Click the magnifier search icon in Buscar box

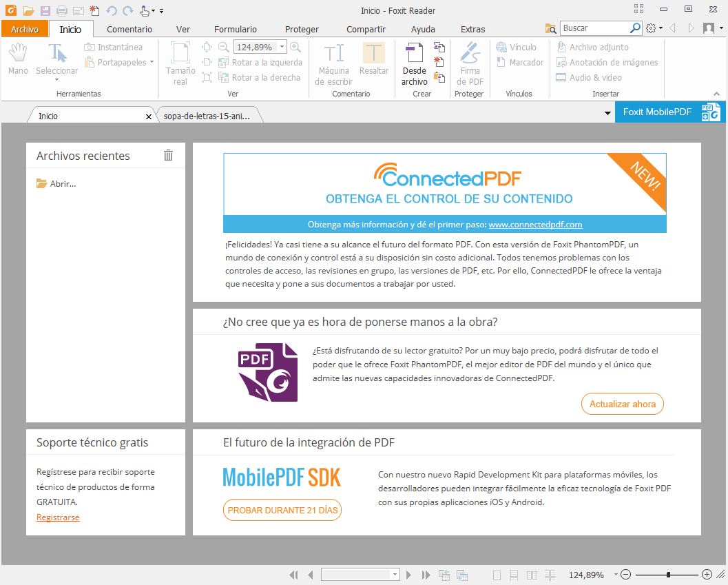point(635,28)
